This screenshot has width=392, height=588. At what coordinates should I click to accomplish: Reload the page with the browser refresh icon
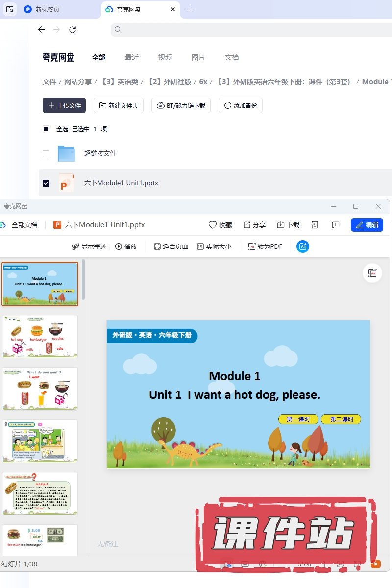coord(73,30)
